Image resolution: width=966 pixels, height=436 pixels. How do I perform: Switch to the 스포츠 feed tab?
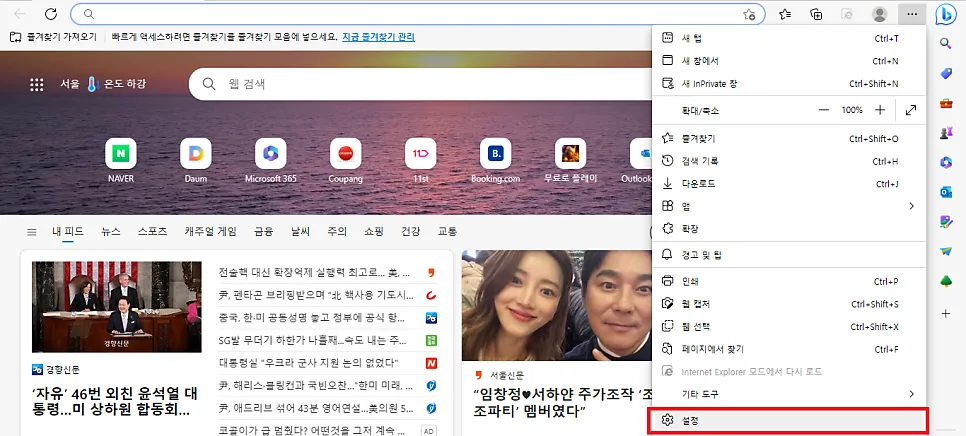152,232
